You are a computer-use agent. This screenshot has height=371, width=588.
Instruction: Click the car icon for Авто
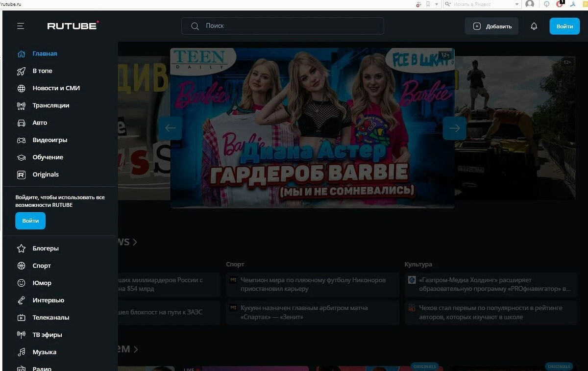pos(21,123)
